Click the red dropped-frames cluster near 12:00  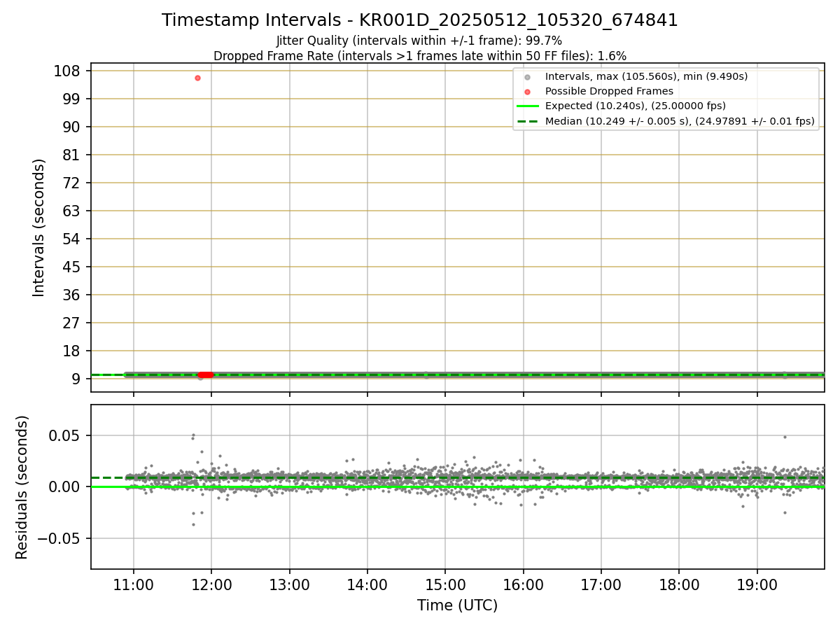[x=206, y=375]
